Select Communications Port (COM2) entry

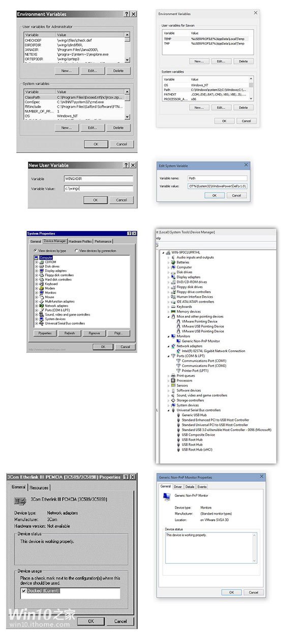coord(204,366)
